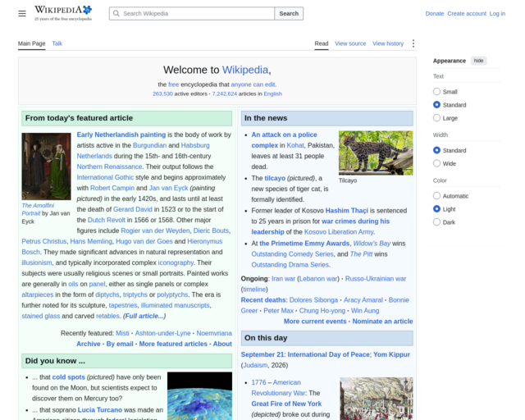Image resolution: width=525 pixels, height=420 pixels.
Task: Open the Russo-Ukrainian war link
Action: point(376,279)
